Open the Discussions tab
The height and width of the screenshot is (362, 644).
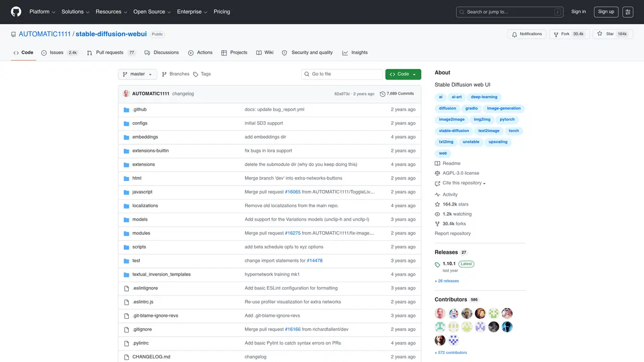(162, 53)
